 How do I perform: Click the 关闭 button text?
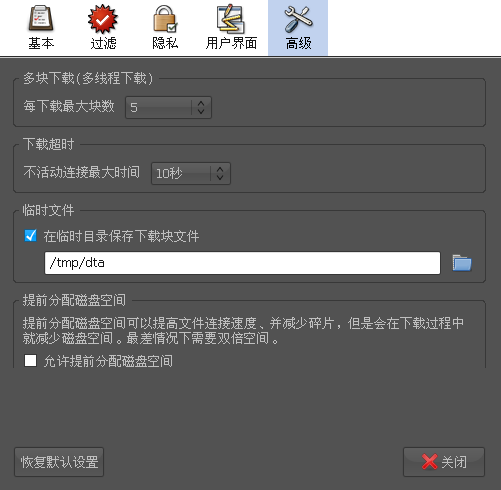pos(454,462)
